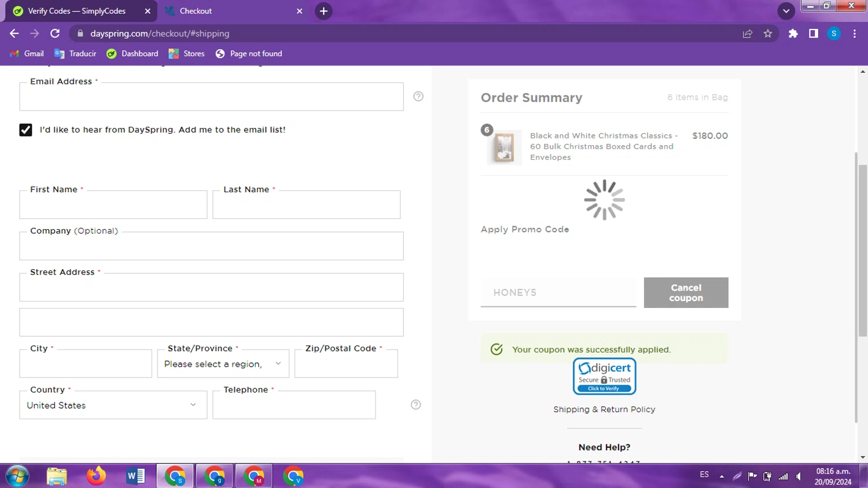Click the Zip/Postal Code input field

[x=346, y=364]
